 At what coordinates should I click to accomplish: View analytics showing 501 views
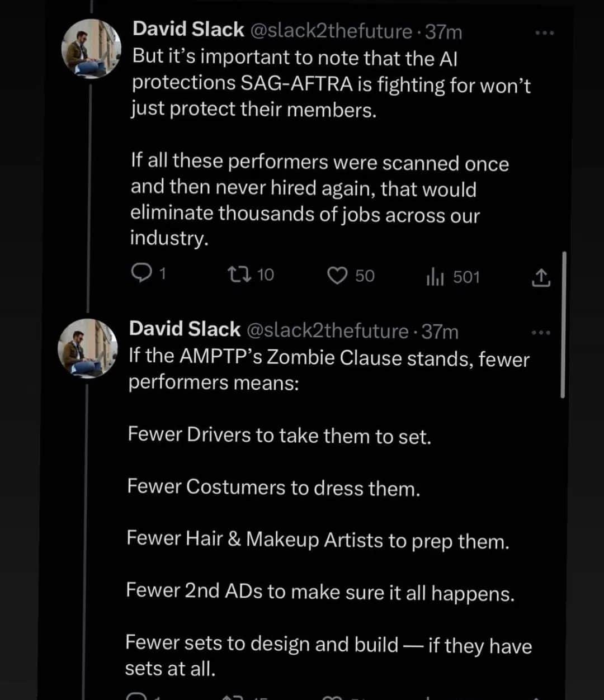click(452, 277)
